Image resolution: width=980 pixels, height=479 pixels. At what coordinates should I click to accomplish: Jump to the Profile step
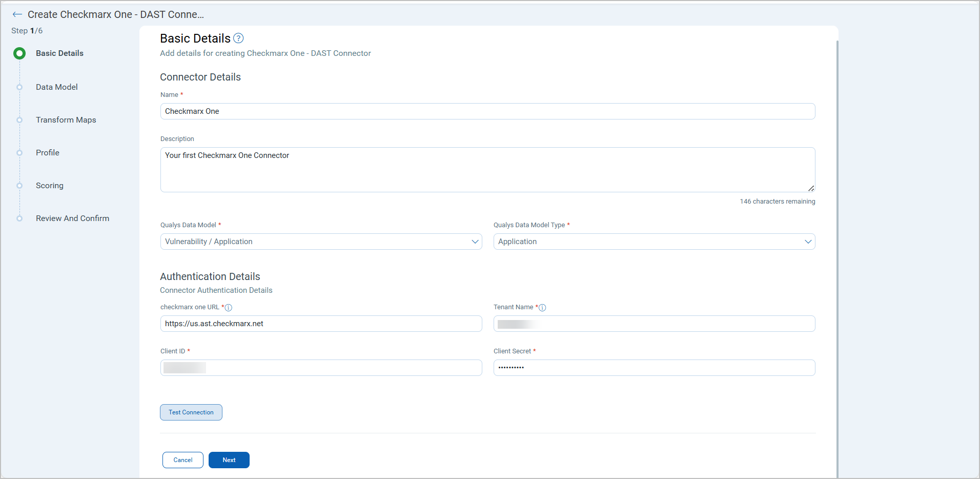click(x=48, y=153)
